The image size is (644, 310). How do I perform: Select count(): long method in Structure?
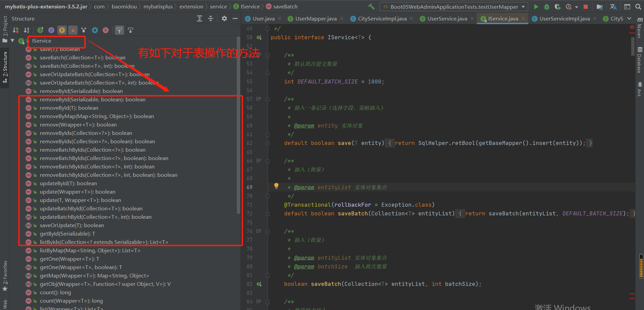click(x=55, y=293)
